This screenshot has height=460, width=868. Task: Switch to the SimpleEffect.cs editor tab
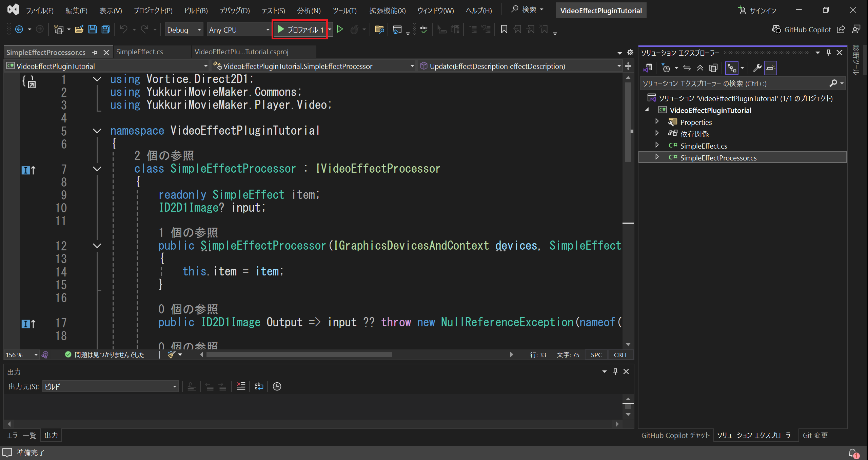[140, 52]
